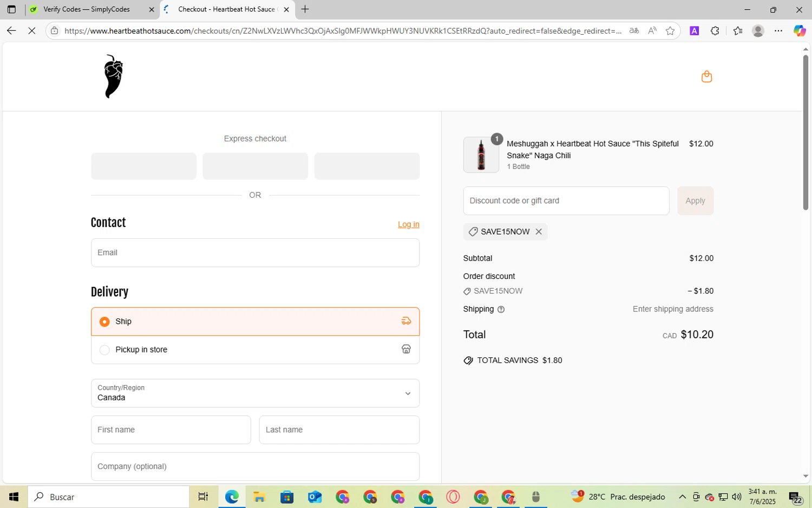Viewport: 812px width, 508px height.
Task: Select the Ship delivery option
Action: [104, 322]
